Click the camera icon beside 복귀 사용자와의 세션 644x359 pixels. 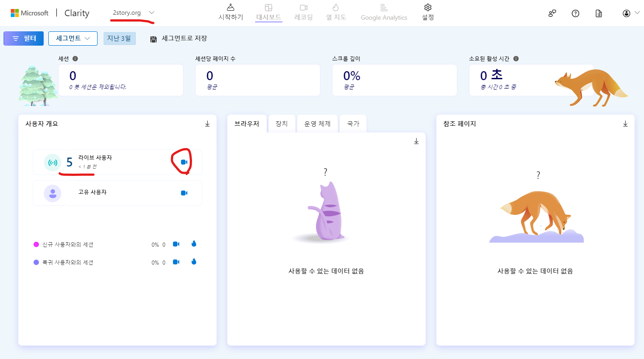[175, 261]
